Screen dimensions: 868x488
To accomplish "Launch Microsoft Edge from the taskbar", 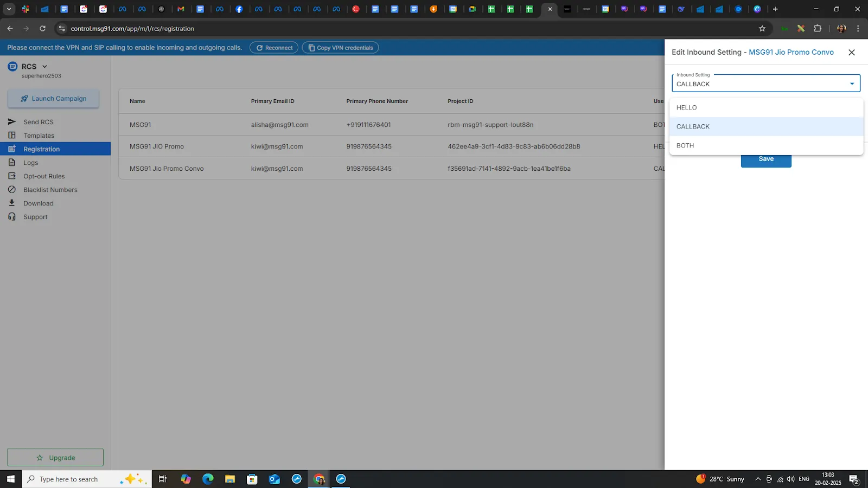I will coord(208,479).
